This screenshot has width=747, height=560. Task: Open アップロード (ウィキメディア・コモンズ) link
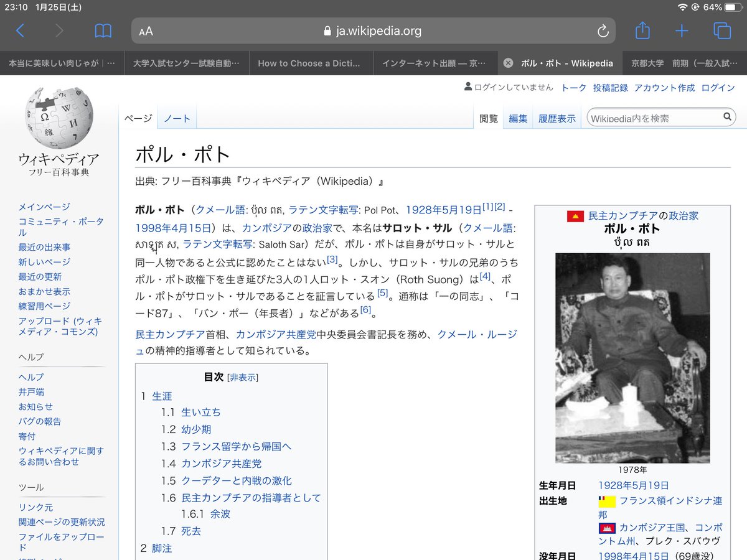[60, 327]
